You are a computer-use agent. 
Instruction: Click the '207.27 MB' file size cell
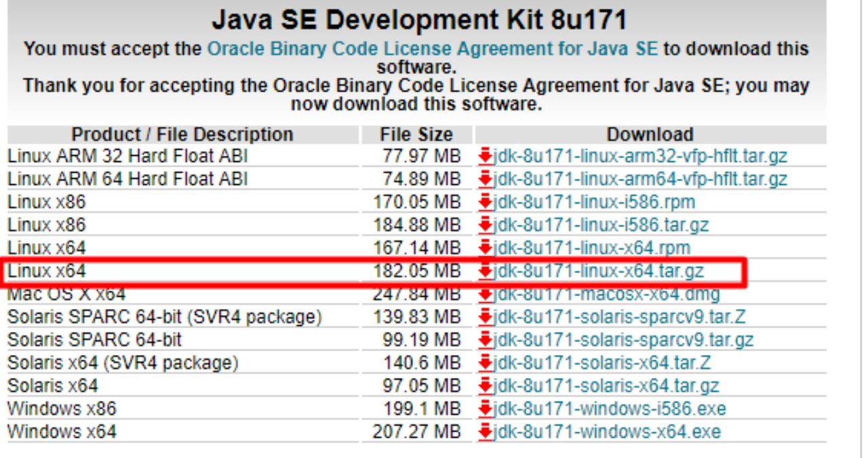(417, 432)
